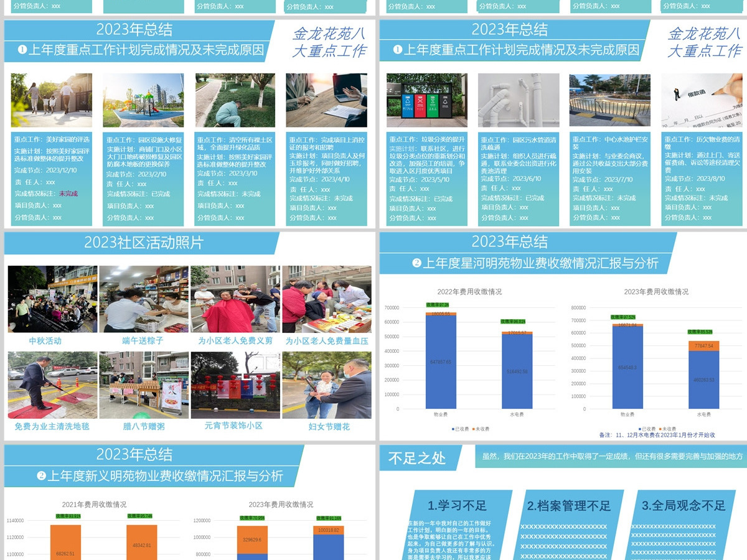The height and width of the screenshot is (560, 747).
Task: Select the orange bar labeled 68262.51
Action: pos(65,542)
